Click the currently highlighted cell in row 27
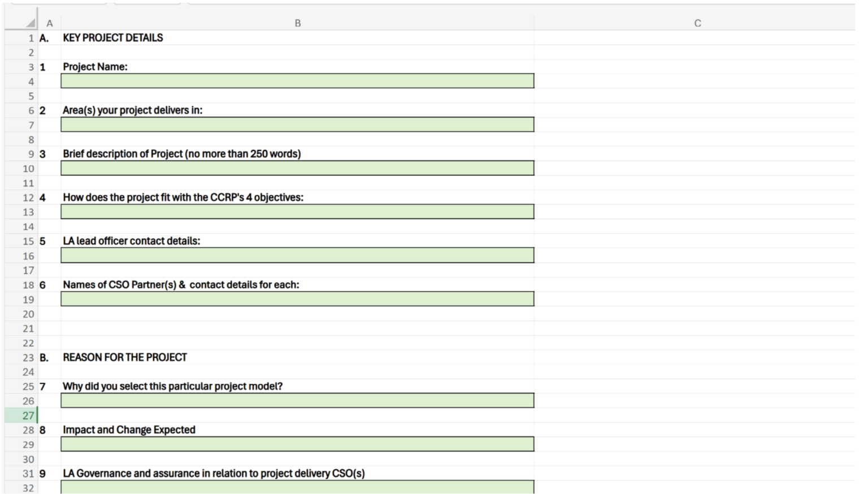Screen dimensions: 868x494 pos(49,415)
